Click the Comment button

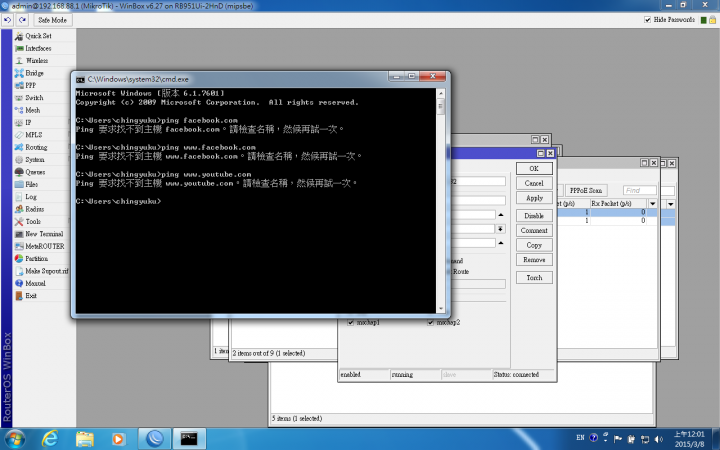coord(534,231)
